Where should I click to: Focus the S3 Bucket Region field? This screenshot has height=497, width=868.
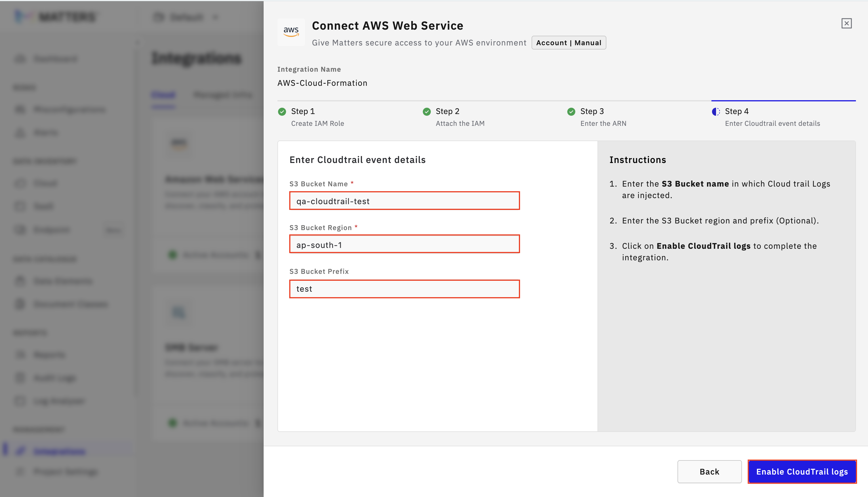pyautogui.click(x=404, y=244)
